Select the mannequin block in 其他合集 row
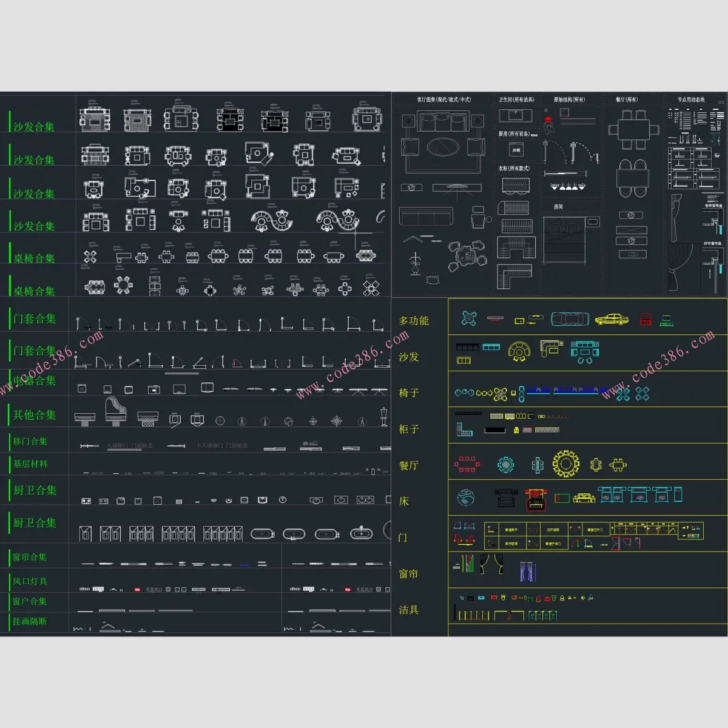The image size is (728, 728). [x=383, y=416]
